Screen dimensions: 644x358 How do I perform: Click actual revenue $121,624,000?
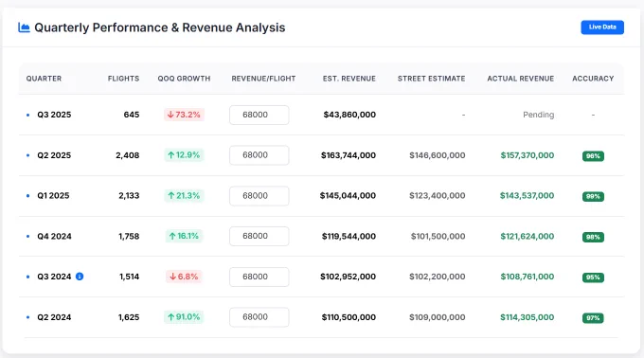pos(528,236)
